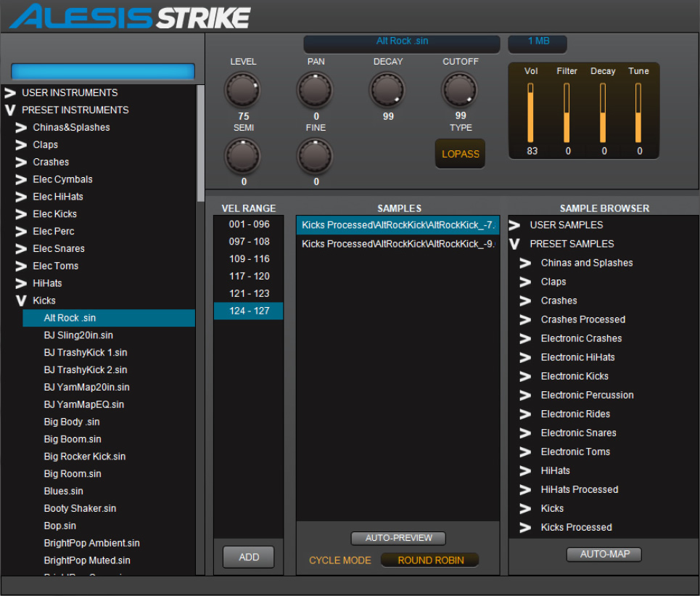
Task: Select velocity range 124 - 127
Action: point(249,311)
